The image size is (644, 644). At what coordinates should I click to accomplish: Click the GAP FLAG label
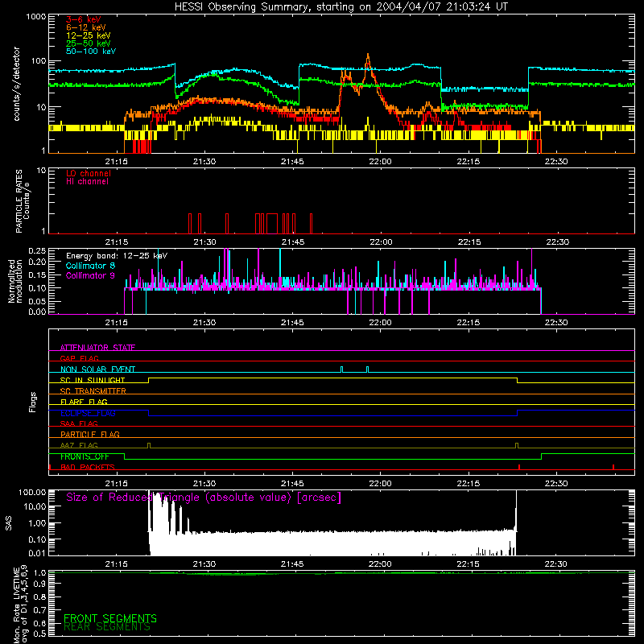coord(79,358)
